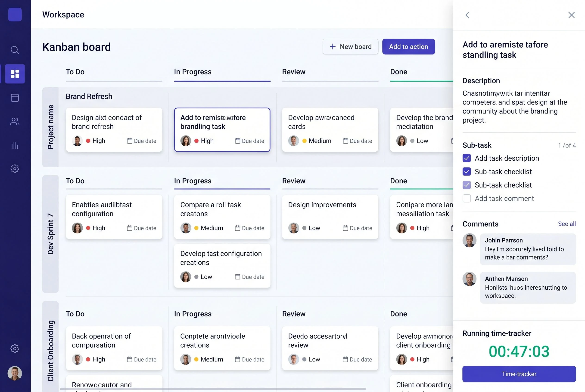This screenshot has width=585, height=392.
Task: Open the bar chart reports icon in the sidebar
Action: 15,145
